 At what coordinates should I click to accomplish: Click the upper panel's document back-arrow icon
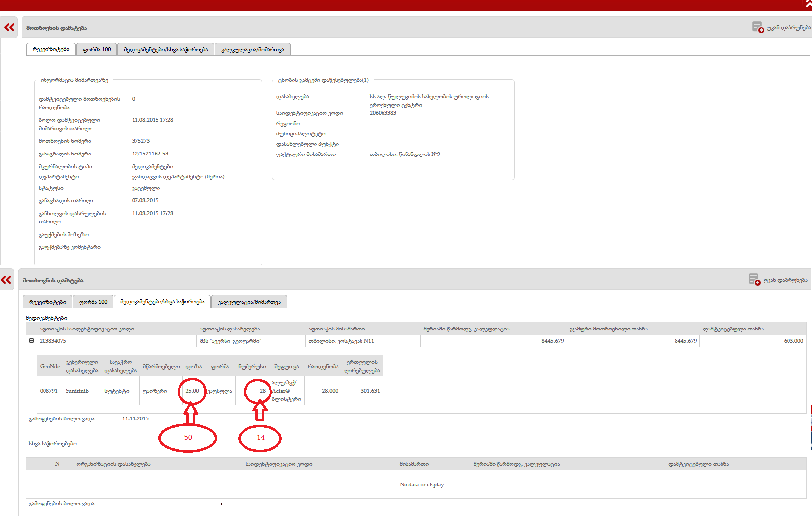click(757, 27)
